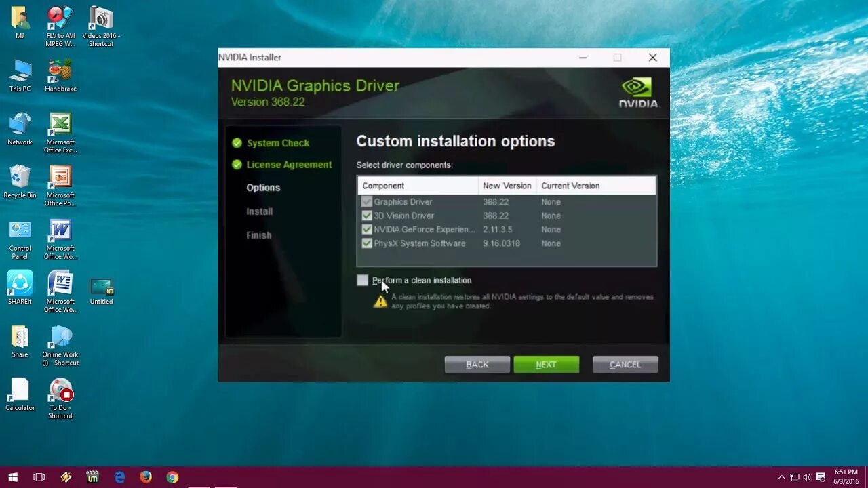Click the System Check green checkmark icon
This screenshot has width=868, height=488.
pyautogui.click(x=237, y=143)
